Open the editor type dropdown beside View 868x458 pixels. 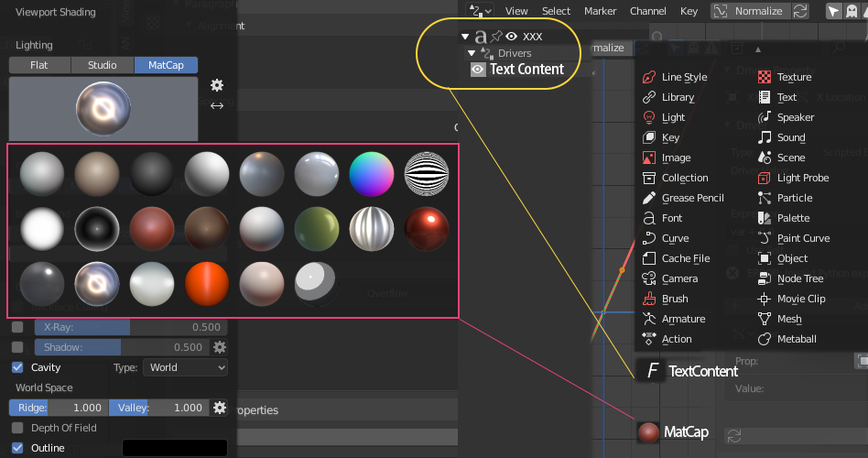coord(480,11)
